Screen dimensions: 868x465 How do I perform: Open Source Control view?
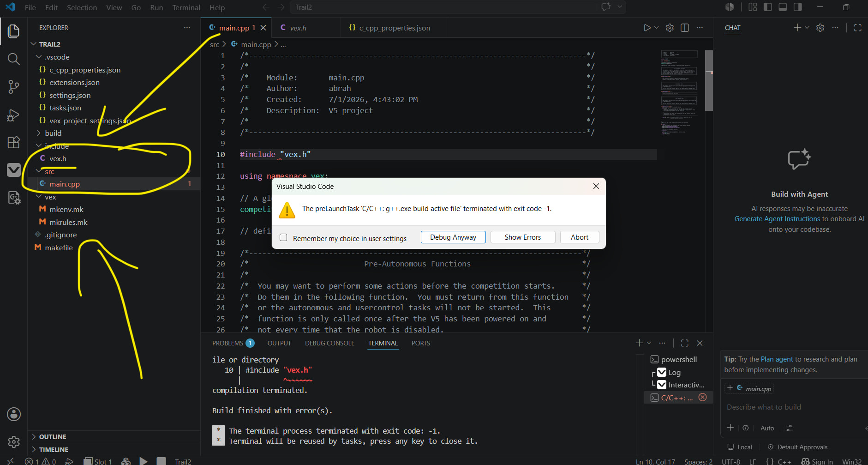point(13,87)
